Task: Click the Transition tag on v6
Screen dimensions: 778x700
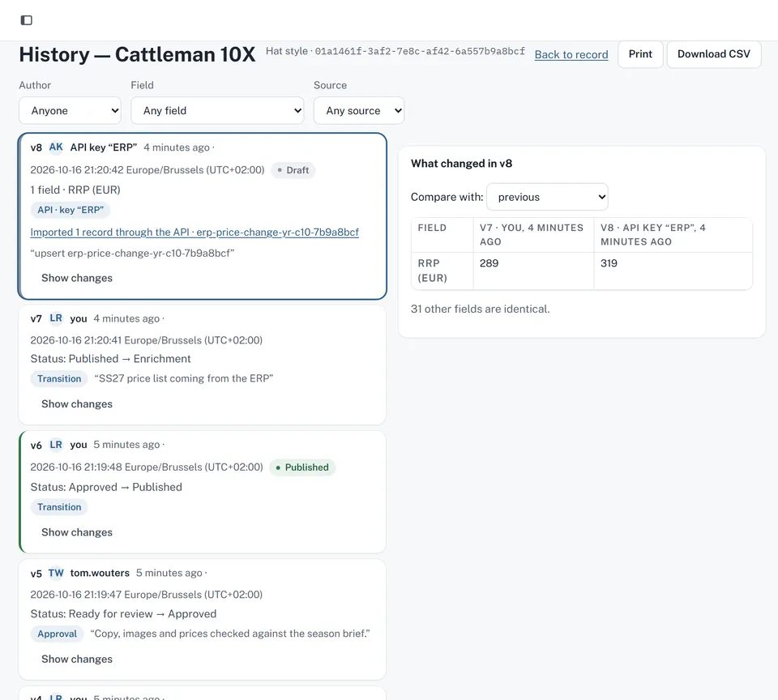Action: tap(59, 507)
